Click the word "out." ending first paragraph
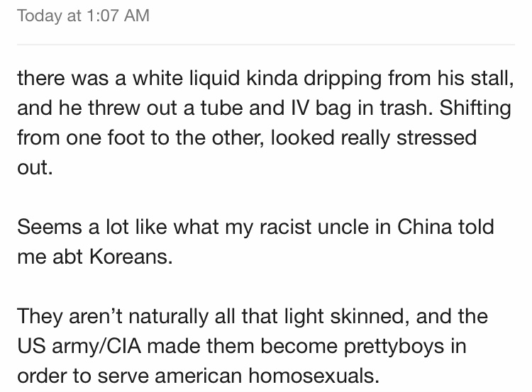The image size is (532, 392). click(x=35, y=167)
